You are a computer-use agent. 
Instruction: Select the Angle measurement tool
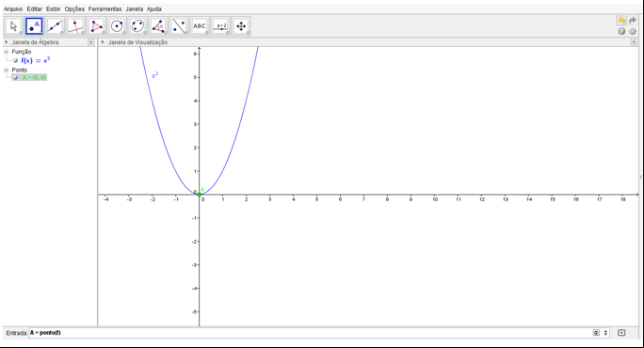(x=158, y=26)
